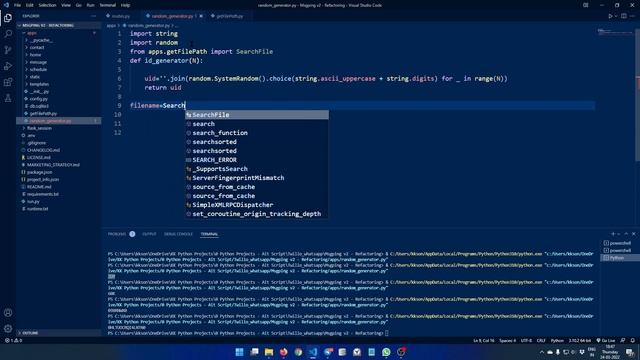The height and width of the screenshot is (360, 640).
Task: Open Source Control view in activity bar
Action: tap(8, 50)
